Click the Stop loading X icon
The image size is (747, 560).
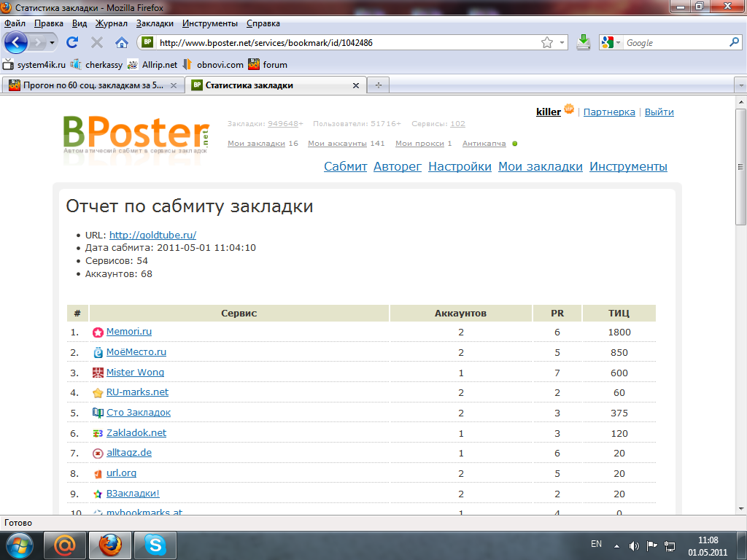tap(97, 43)
